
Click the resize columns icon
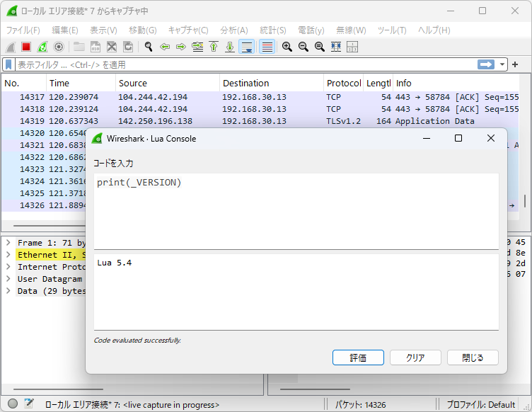coord(336,47)
